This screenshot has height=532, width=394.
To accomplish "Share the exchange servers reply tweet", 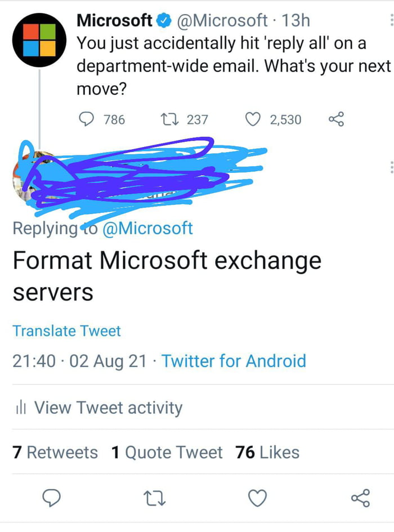I will pyautogui.click(x=360, y=498).
